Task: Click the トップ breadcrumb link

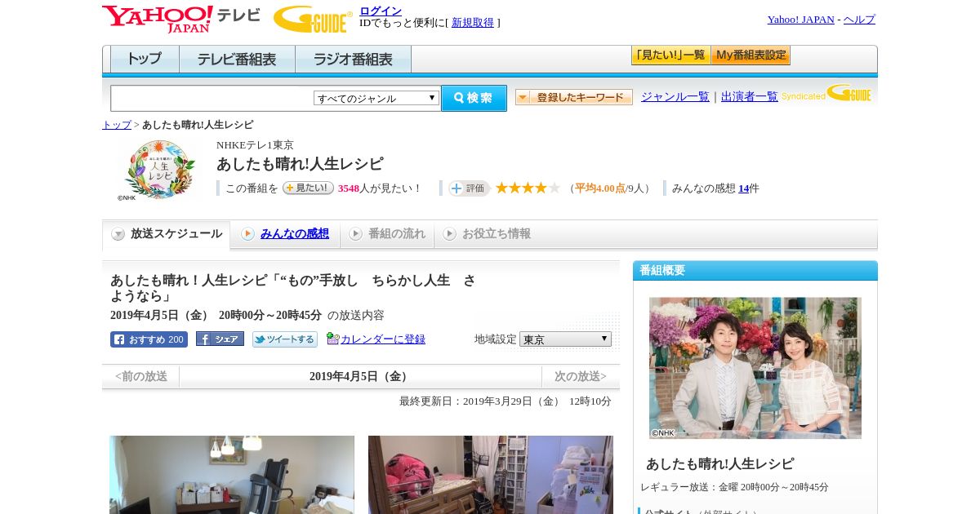Action: (117, 125)
